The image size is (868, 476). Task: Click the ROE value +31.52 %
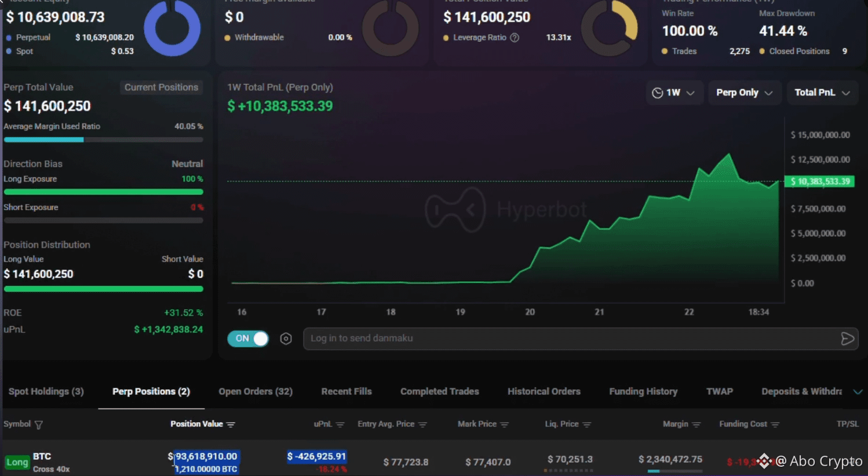[184, 313]
